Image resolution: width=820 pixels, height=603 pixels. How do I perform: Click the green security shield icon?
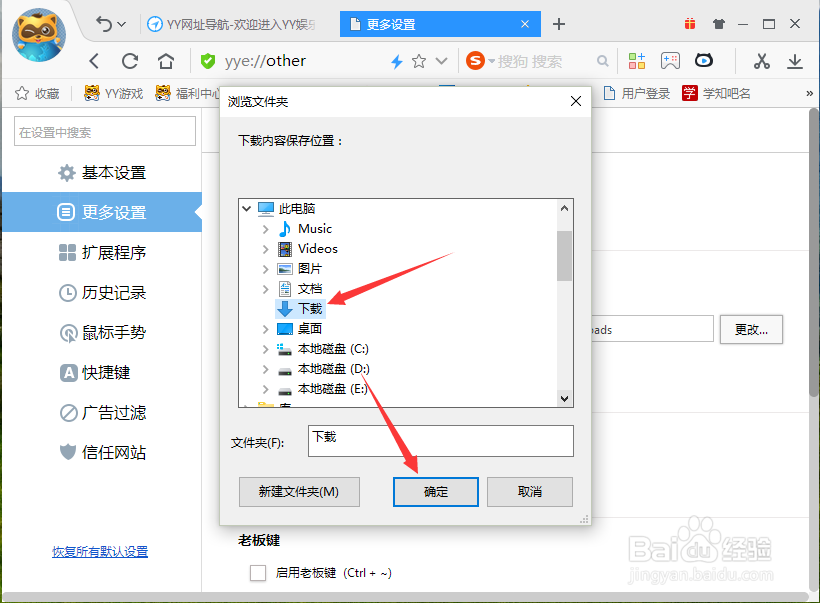click(208, 61)
